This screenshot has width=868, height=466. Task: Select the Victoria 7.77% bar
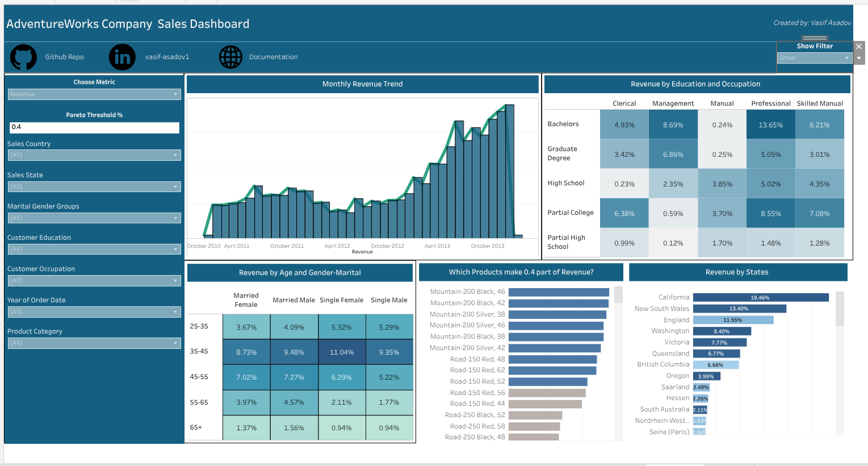click(x=720, y=343)
